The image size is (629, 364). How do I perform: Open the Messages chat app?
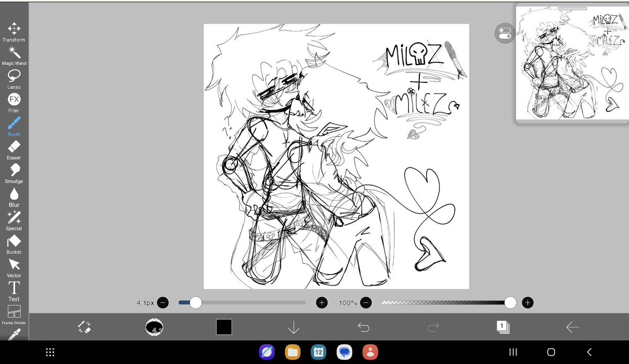click(344, 352)
